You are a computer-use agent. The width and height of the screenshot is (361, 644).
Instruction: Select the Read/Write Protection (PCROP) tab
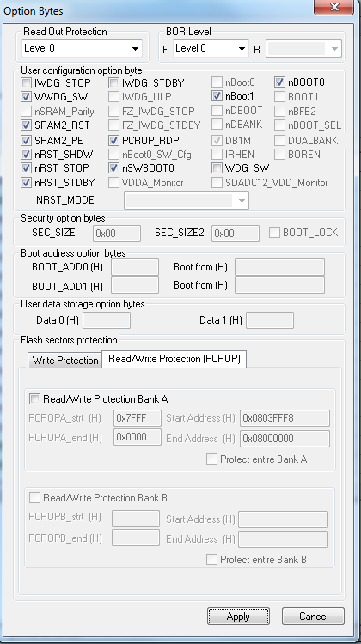[174, 359]
